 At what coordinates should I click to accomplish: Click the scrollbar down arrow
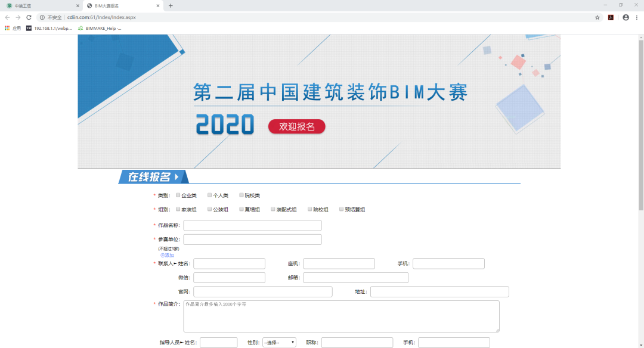click(641, 346)
